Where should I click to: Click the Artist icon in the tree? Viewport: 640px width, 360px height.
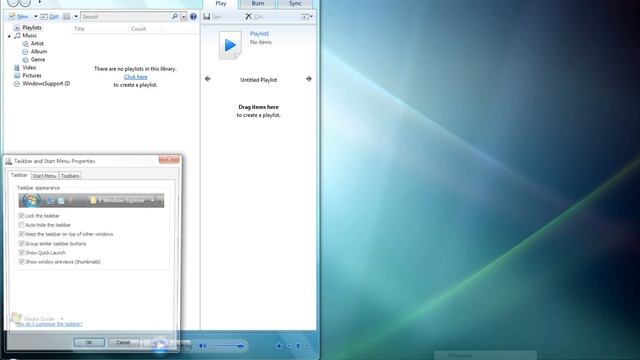coord(25,44)
